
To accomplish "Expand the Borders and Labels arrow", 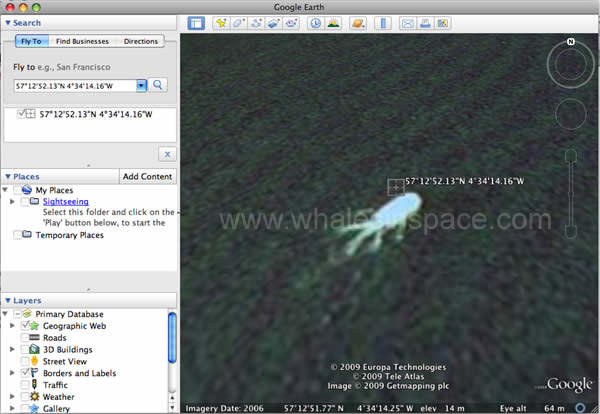I will [12, 373].
